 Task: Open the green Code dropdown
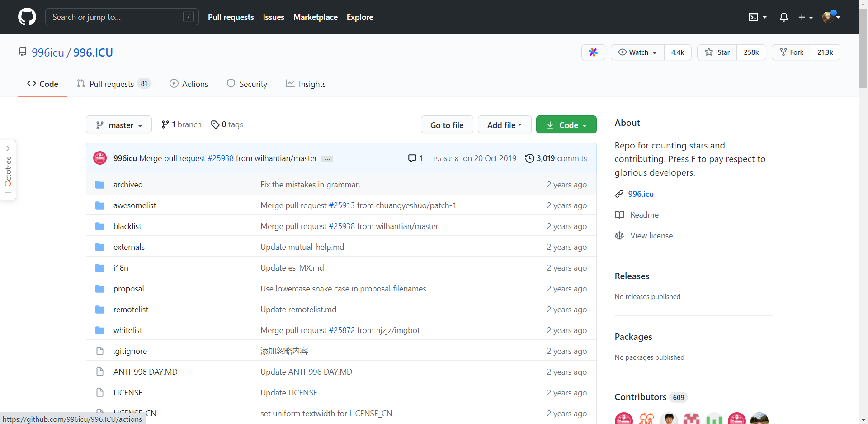[566, 125]
